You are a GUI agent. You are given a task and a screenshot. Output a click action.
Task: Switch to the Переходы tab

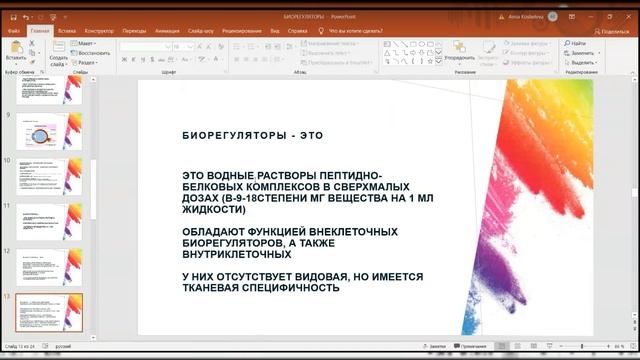click(x=134, y=31)
